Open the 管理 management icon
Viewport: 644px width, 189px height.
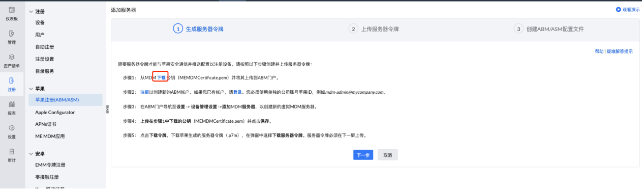[12, 34]
